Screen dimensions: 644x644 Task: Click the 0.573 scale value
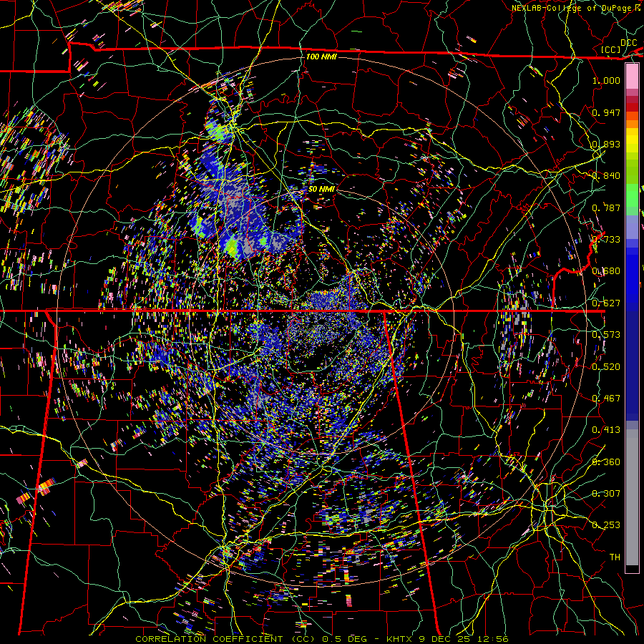606,335
